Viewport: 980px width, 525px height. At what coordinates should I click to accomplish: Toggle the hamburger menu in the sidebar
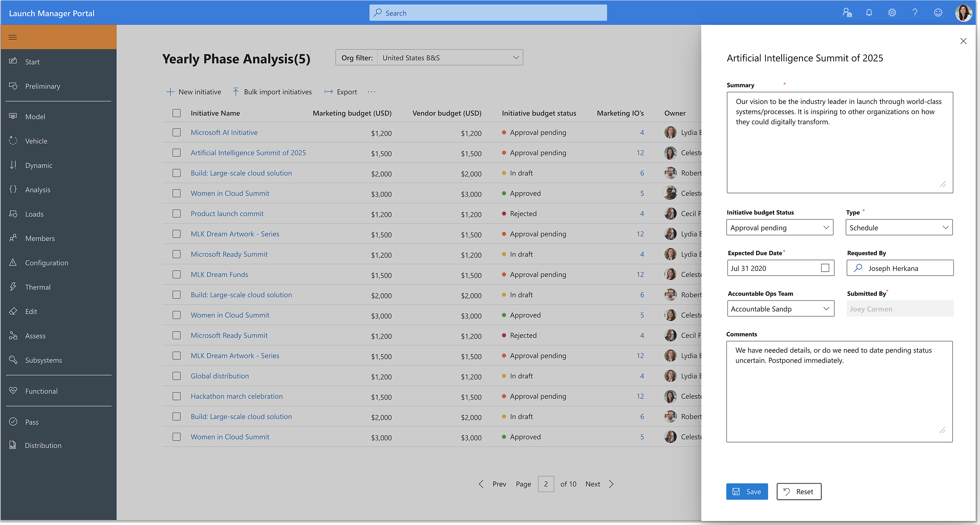tap(13, 37)
